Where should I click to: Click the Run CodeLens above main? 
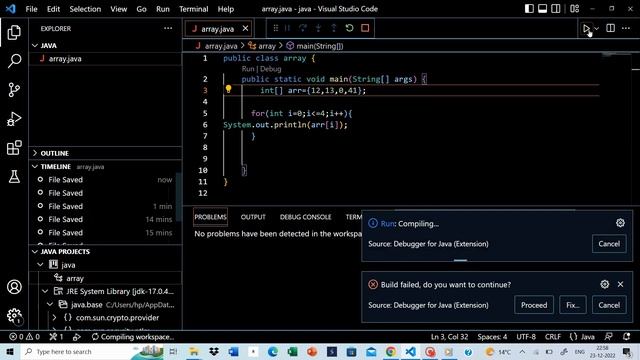pyautogui.click(x=248, y=69)
